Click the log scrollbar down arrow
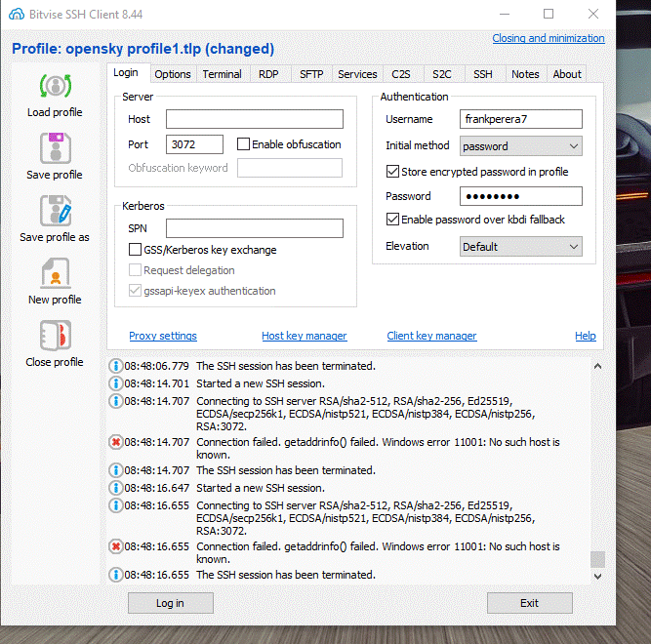This screenshot has height=644, width=651. tap(597, 576)
